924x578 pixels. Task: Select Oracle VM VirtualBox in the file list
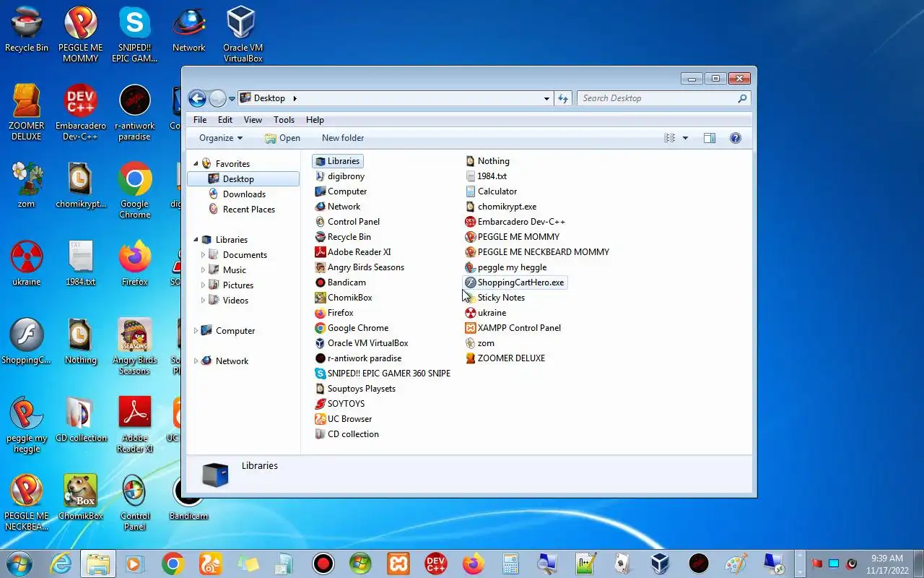pyautogui.click(x=362, y=343)
